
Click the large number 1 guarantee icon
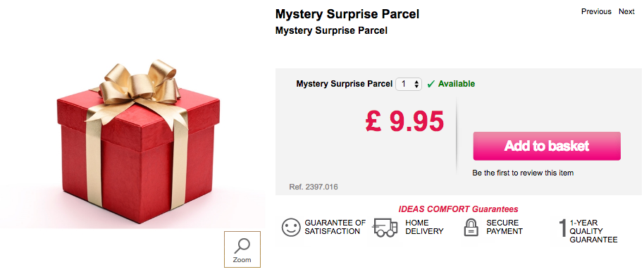[x=563, y=228]
